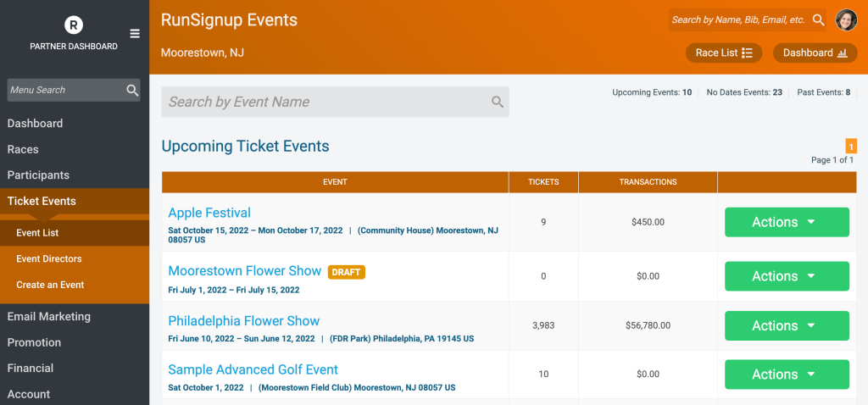Screen dimensions: 868x405
Task: Click the tickets count 10 for Golf Event
Action: 543,374
